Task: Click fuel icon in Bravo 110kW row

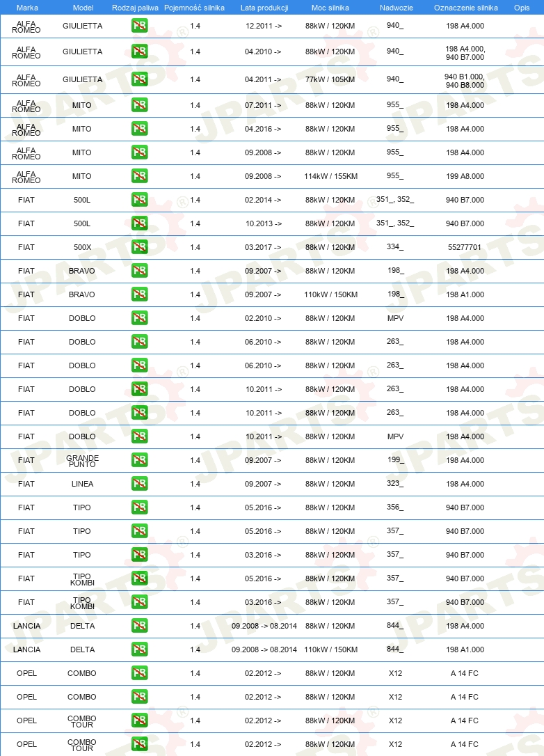Action: point(139,294)
